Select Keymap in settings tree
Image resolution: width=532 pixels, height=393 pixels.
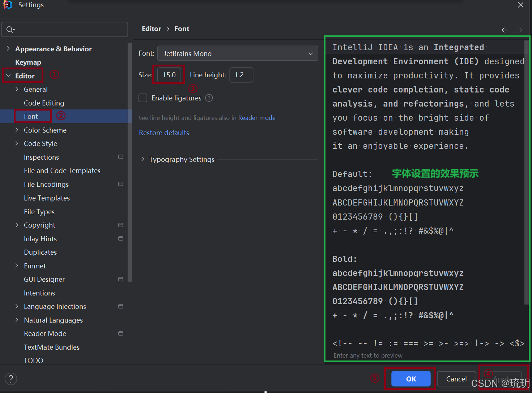click(x=28, y=62)
